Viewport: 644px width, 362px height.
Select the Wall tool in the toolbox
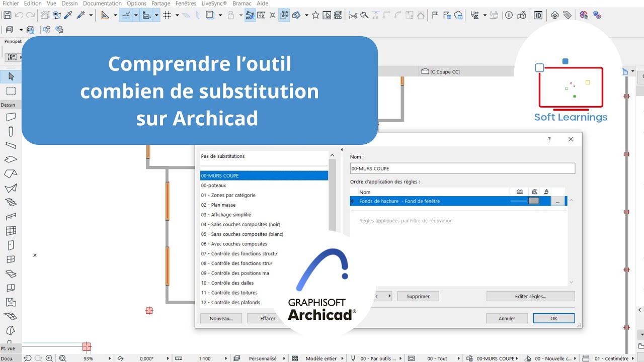(x=11, y=117)
